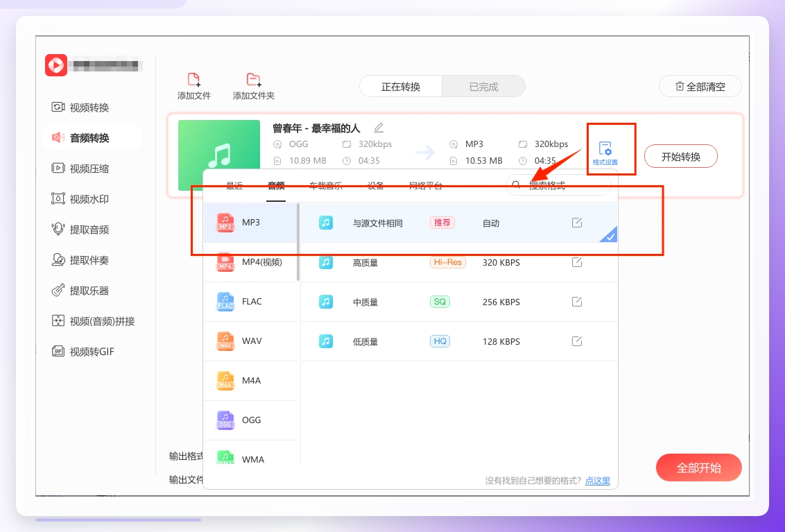Screen dimensions: 785x532
Task: Switch to the 网络平台 format tab
Action: [x=426, y=186]
